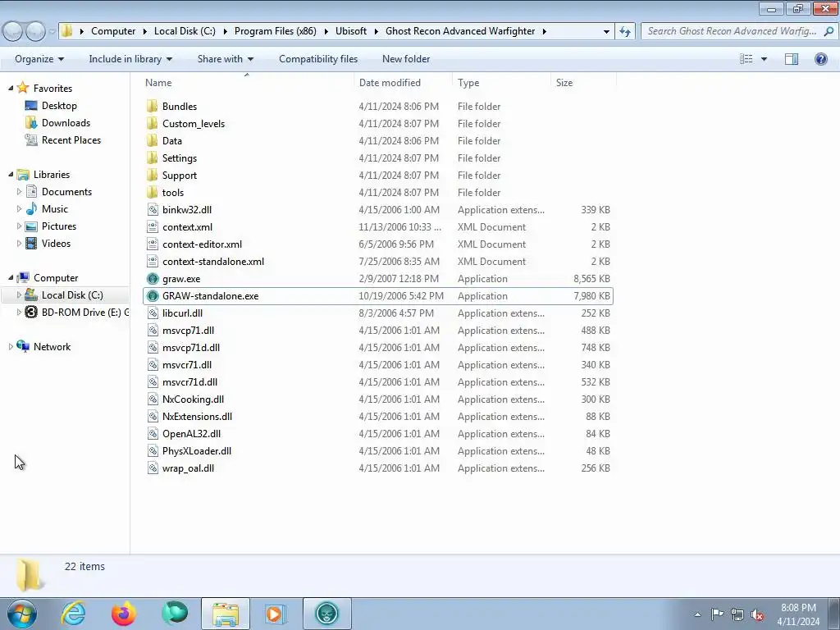Image resolution: width=840 pixels, height=630 pixels.
Task: Open Firefox from the taskbar
Action: point(124,614)
